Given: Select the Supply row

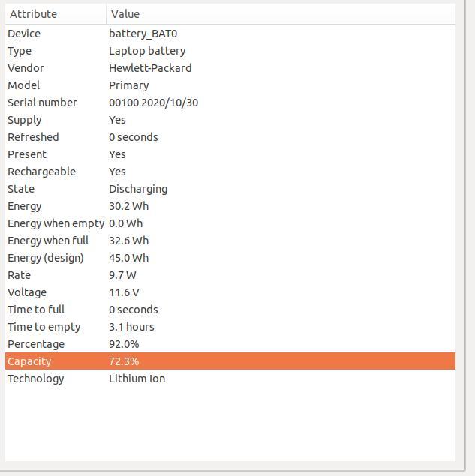Looking at the screenshot, I should [x=230, y=120].
